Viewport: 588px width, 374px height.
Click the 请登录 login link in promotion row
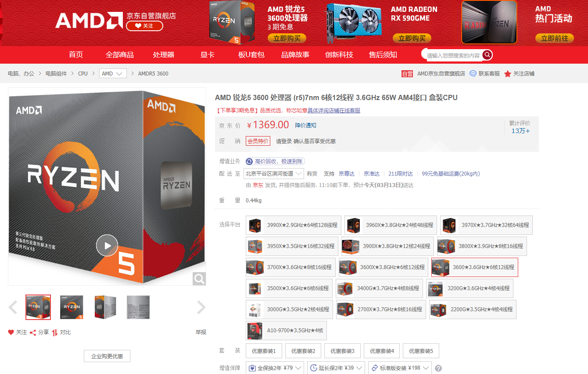[x=284, y=141]
